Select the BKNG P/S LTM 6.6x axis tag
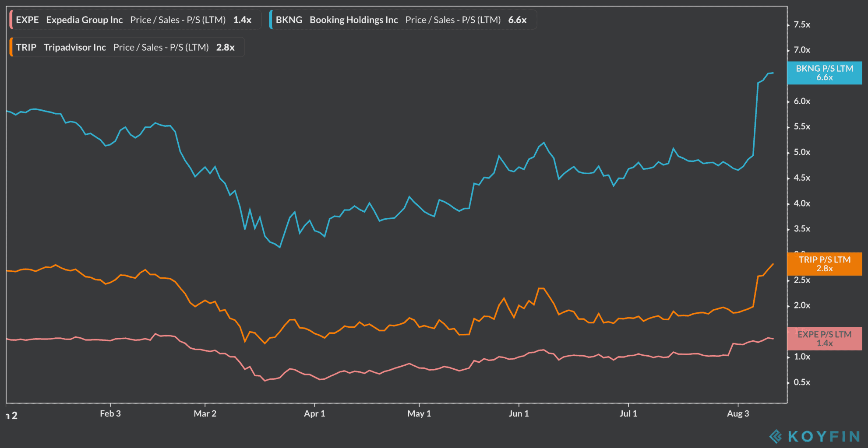The height and width of the screenshot is (448, 868). tap(824, 73)
